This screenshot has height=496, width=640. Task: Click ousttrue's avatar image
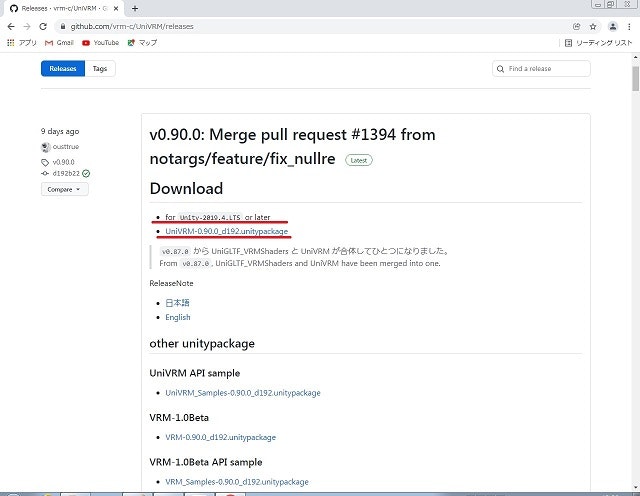[46, 147]
